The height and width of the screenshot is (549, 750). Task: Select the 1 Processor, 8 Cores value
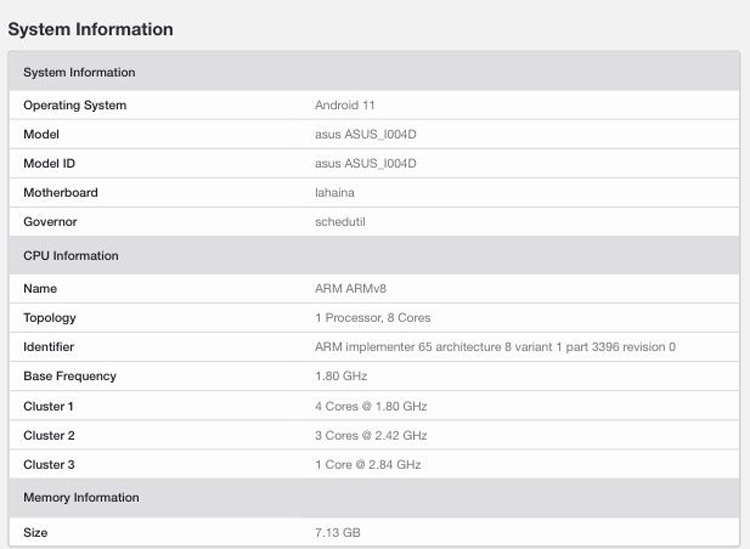[x=373, y=318]
